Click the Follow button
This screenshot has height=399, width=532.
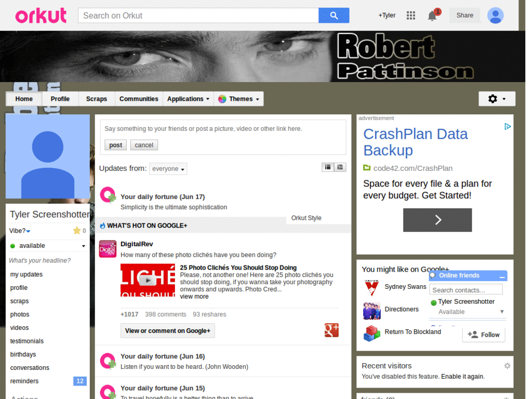[x=484, y=335]
